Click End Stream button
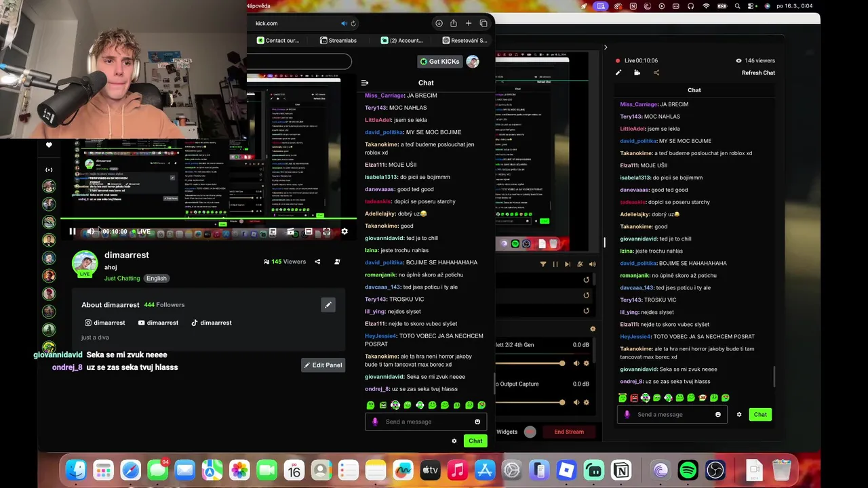 pos(569,432)
